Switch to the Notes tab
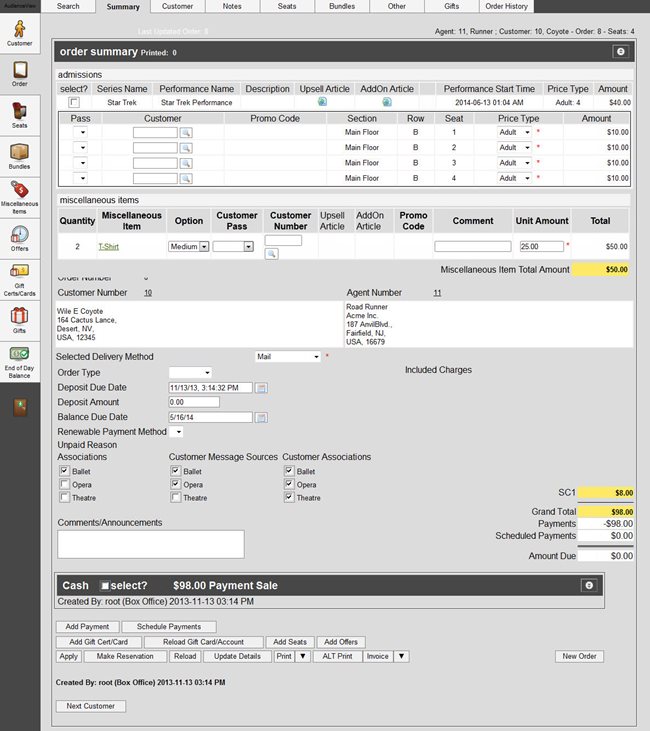Screen dimensions: 650x731 point(232,6)
